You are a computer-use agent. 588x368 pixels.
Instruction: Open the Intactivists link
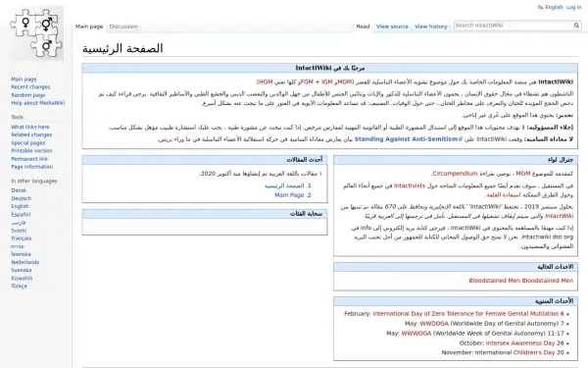tap(410, 185)
